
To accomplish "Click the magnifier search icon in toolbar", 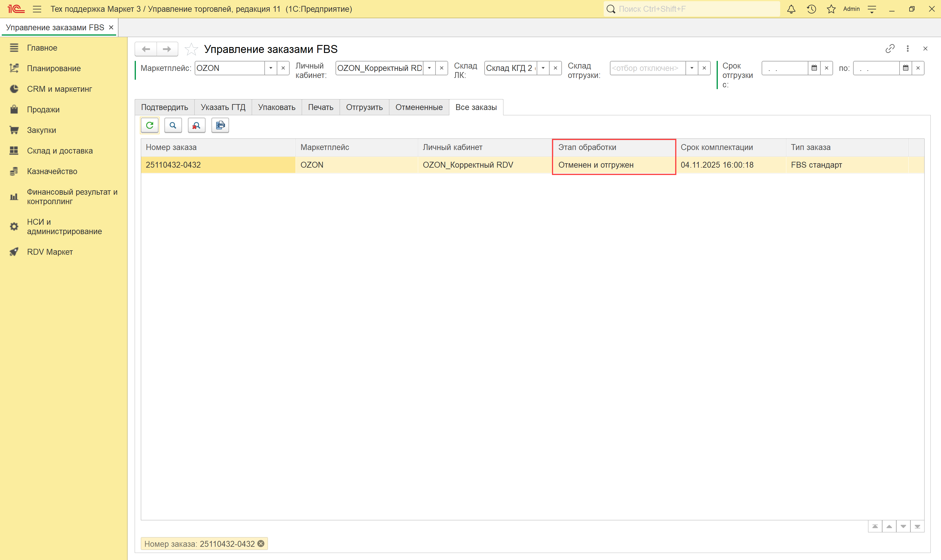I will pos(173,125).
